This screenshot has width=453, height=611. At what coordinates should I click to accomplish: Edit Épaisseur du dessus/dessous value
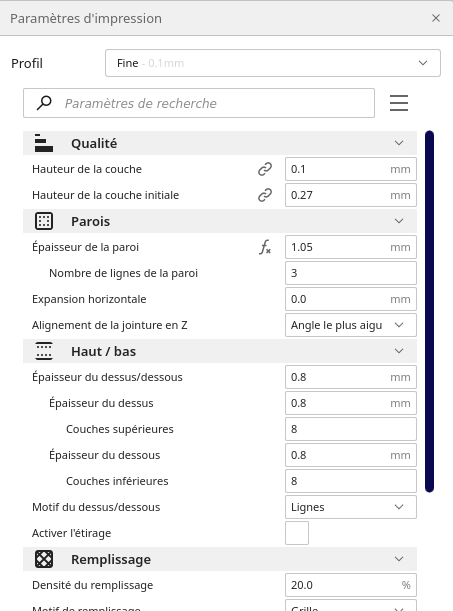coord(351,377)
